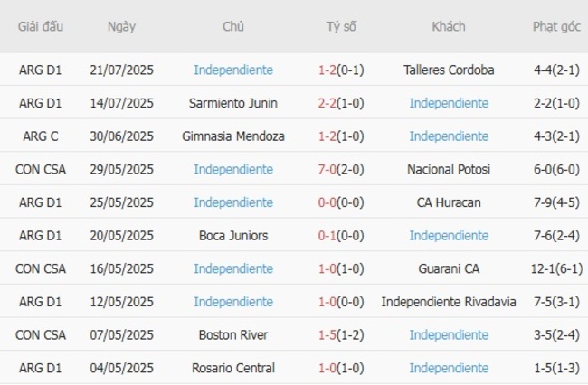This screenshot has height=385, width=588.
Task: Click the CA Huracan team name
Action: point(449,202)
